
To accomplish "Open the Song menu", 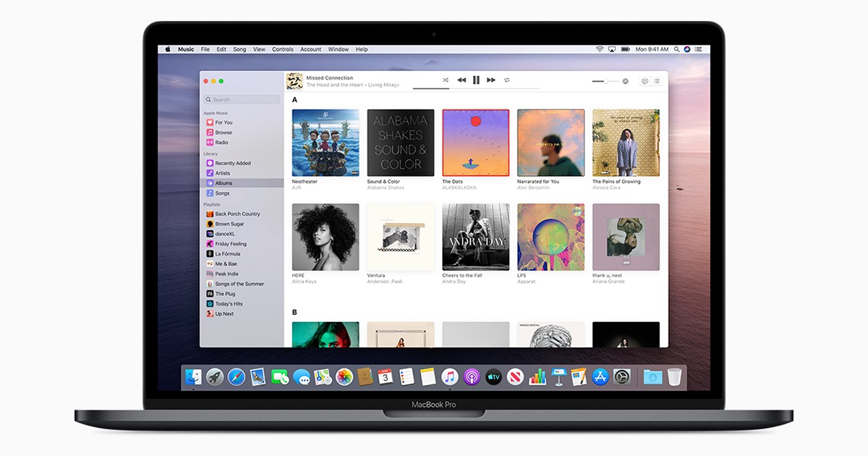I will pyautogui.click(x=239, y=49).
